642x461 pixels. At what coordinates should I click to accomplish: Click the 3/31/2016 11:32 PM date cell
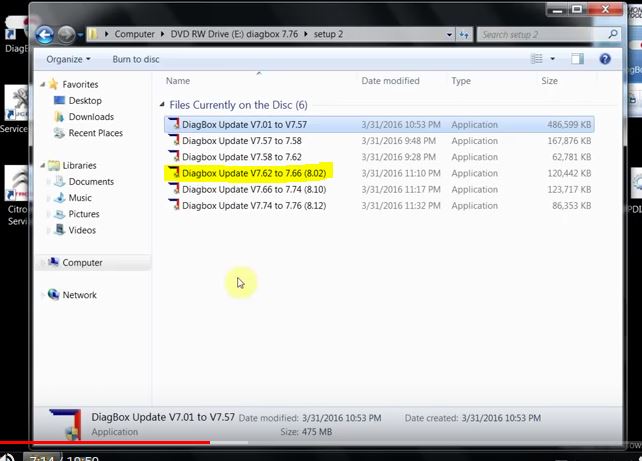tap(401, 206)
